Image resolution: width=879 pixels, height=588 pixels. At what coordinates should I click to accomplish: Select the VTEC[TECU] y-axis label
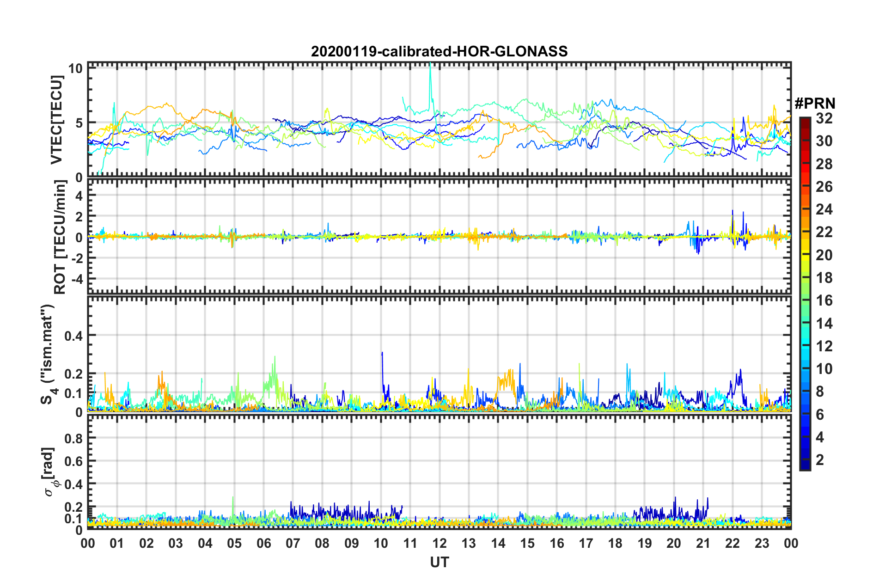(56, 120)
